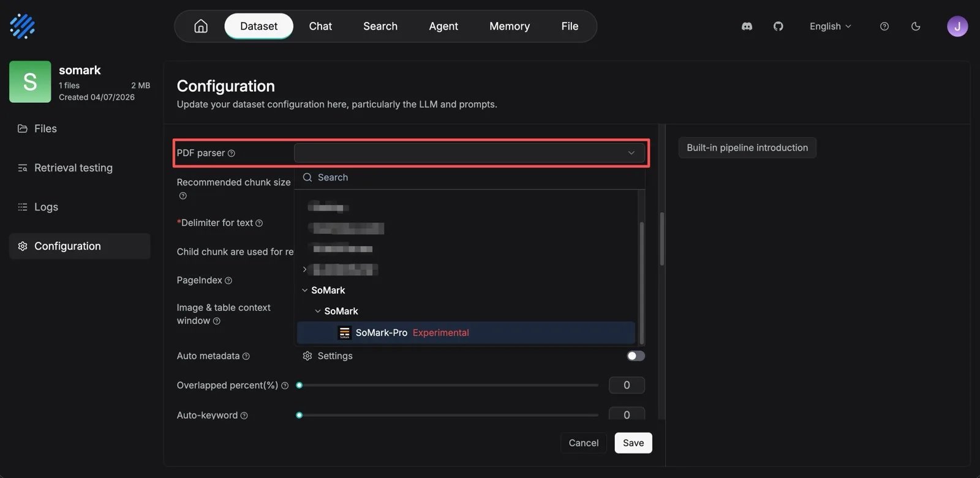Open Retrieval testing in the sidebar
The image size is (980, 478).
[x=80, y=168]
